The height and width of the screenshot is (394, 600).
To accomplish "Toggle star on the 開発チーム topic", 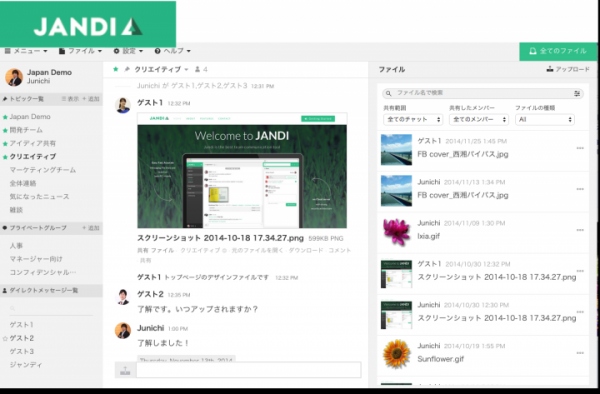I will click(5, 130).
